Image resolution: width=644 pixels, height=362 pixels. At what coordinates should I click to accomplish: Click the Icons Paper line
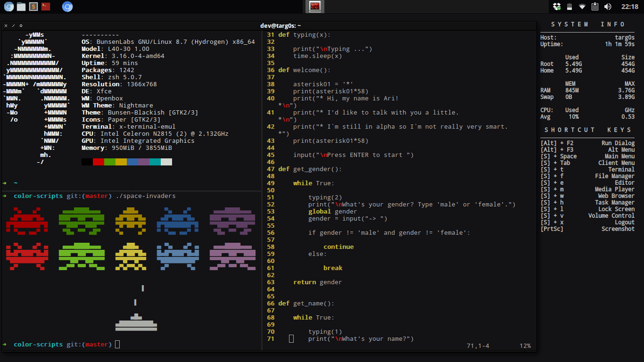(x=121, y=120)
